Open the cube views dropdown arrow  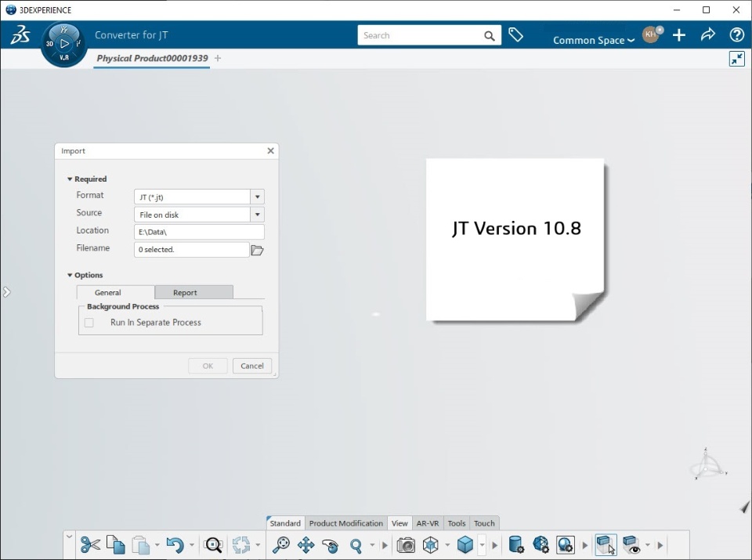(x=447, y=545)
